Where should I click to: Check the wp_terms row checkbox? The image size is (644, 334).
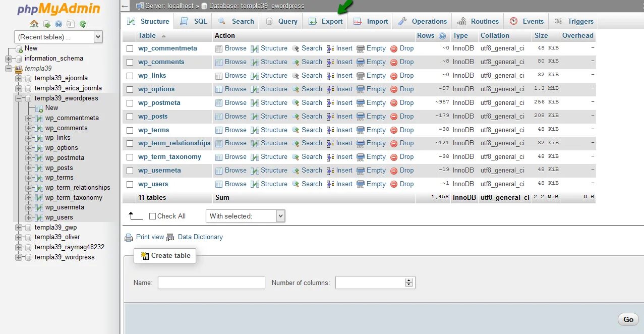pyautogui.click(x=130, y=130)
